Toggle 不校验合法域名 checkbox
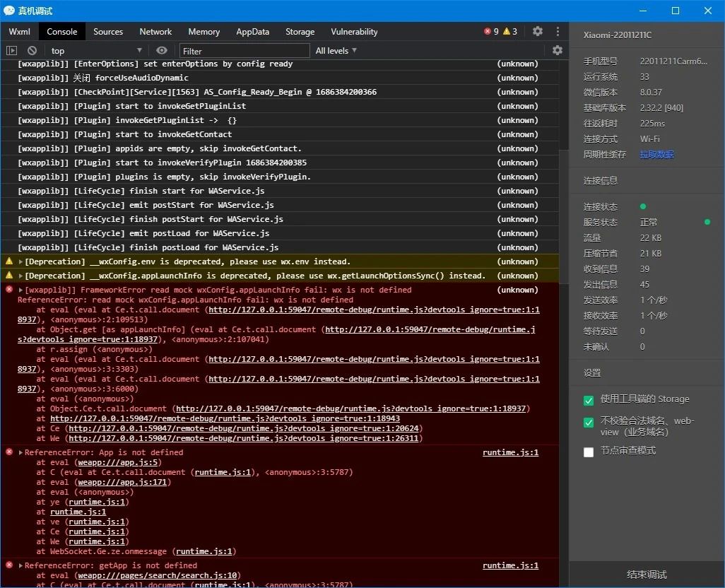Screen dimensions: 725x588 pyautogui.click(x=589, y=422)
